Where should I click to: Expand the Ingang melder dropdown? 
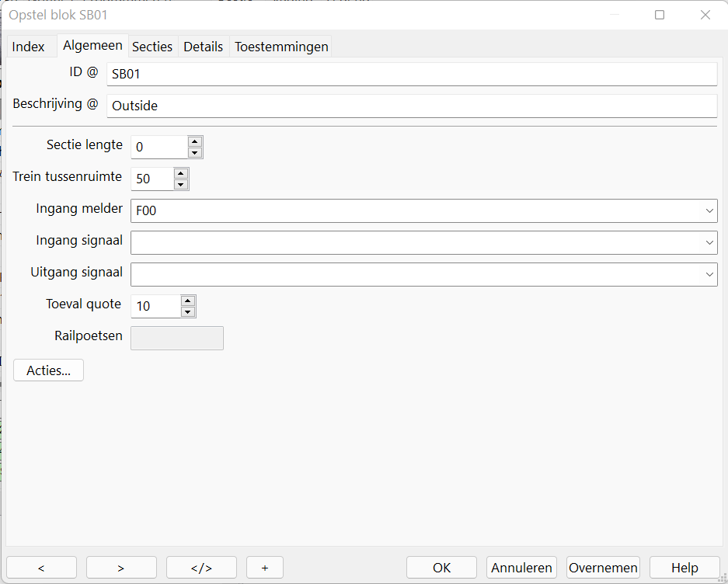pyautogui.click(x=709, y=210)
